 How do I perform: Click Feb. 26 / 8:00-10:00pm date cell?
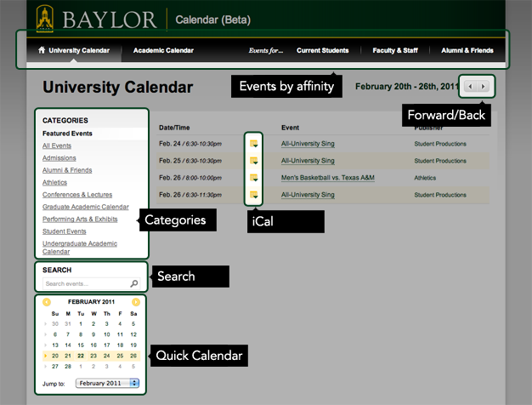tap(190, 178)
